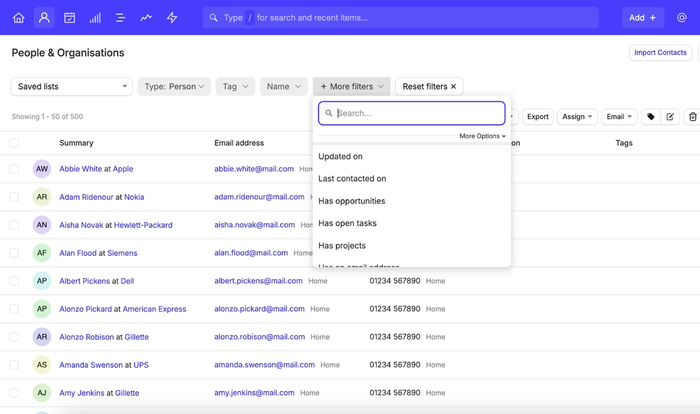The image size is (700, 414).
Task: Click Amy Jenkins phone number 01234 567890
Action: tap(395, 393)
